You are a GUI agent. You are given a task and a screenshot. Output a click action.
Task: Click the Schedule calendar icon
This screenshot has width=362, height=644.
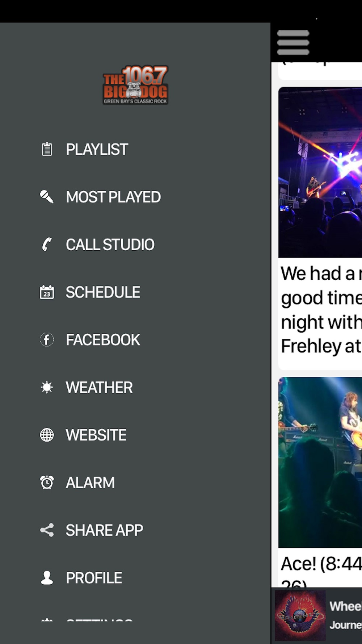click(47, 292)
